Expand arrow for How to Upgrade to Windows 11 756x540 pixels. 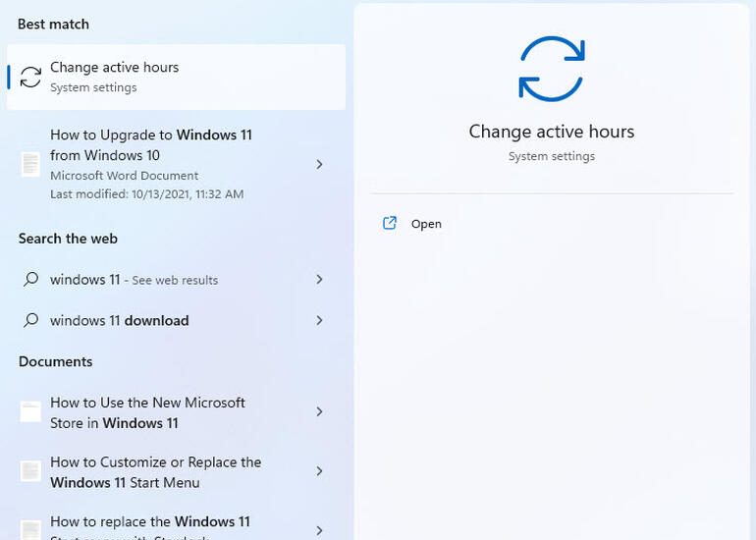pos(319,164)
